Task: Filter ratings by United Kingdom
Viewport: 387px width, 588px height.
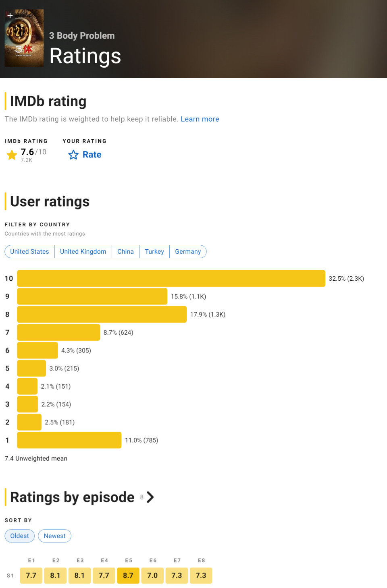Action: point(83,251)
